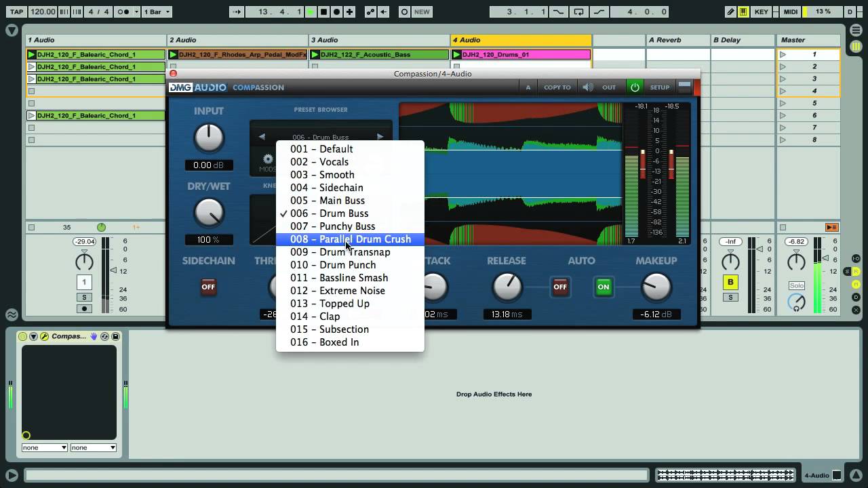Click the 120.00 tempo field
Image resolution: width=868 pixels, height=488 pixels.
click(x=43, y=12)
